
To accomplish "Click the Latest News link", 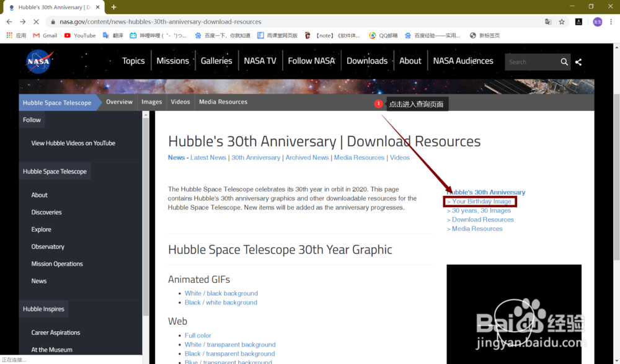I will (x=208, y=158).
